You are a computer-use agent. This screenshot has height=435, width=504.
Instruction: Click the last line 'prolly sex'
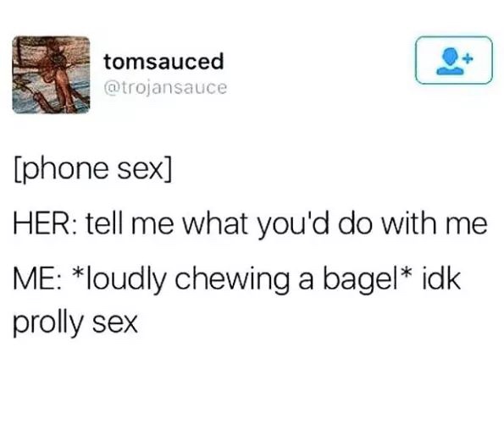[x=75, y=323]
